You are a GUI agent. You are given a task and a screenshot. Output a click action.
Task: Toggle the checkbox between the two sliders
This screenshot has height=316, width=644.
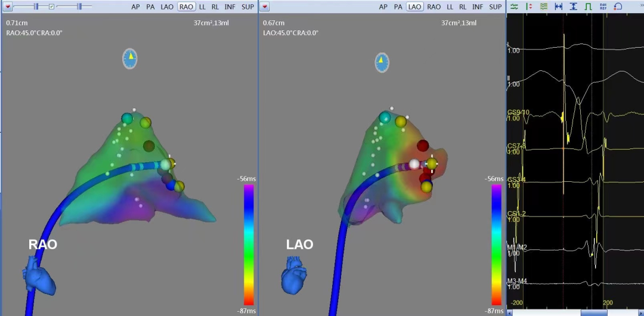[51, 7]
